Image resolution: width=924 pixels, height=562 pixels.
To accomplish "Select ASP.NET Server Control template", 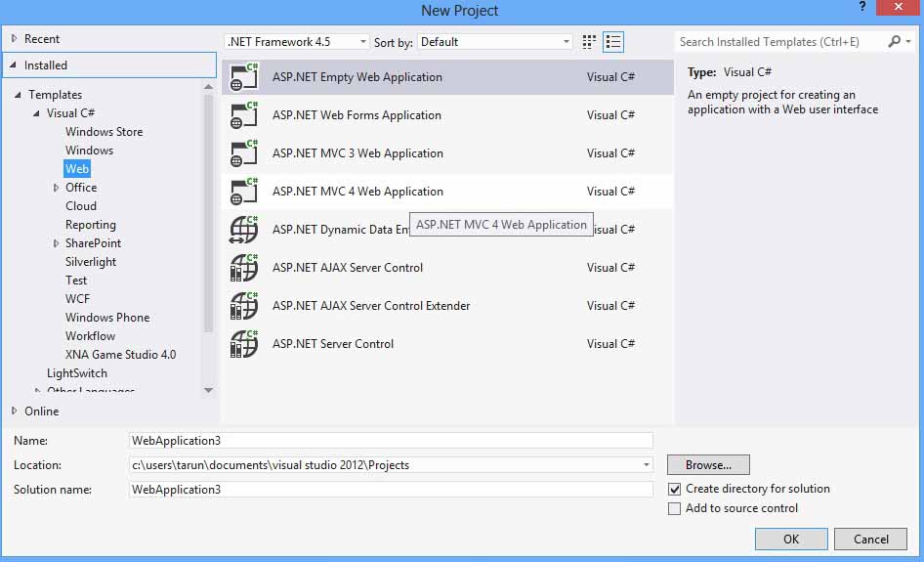I will (448, 344).
